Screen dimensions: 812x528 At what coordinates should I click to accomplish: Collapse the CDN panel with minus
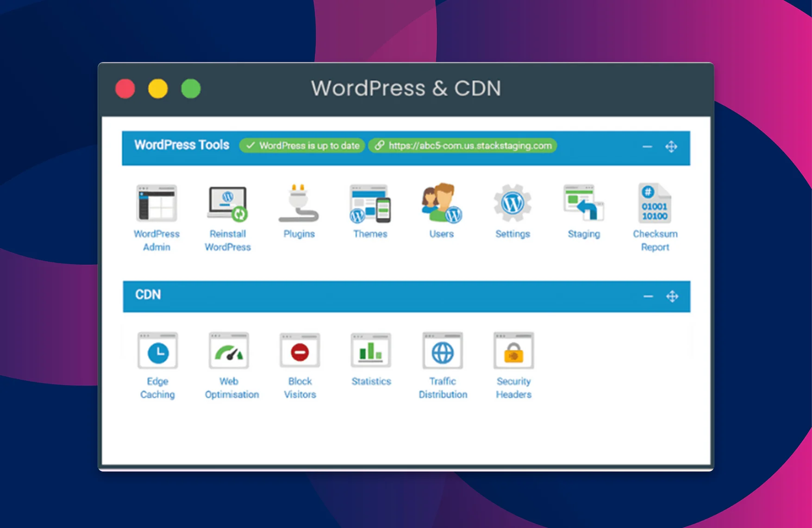[x=648, y=296]
